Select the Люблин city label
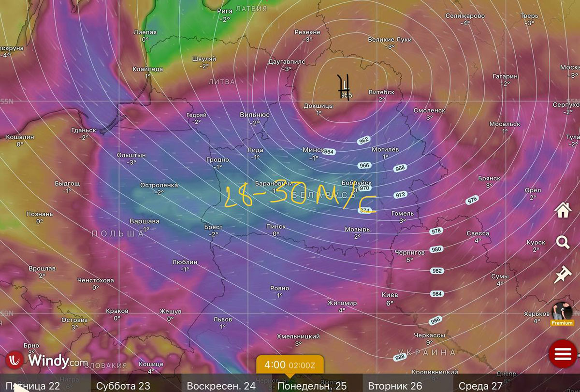This screenshot has width=580, height=392. (185, 262)
